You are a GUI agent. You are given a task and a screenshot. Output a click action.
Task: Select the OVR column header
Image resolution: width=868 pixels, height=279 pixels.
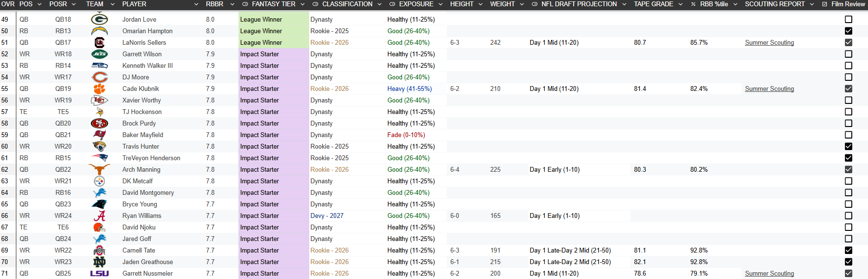coord(8,4)
